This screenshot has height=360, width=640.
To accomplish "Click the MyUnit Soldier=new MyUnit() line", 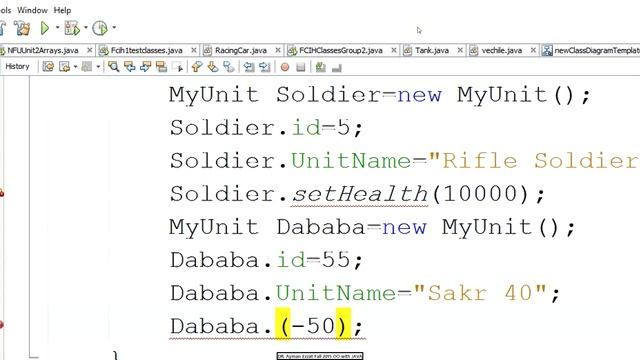I will point(380,95).
